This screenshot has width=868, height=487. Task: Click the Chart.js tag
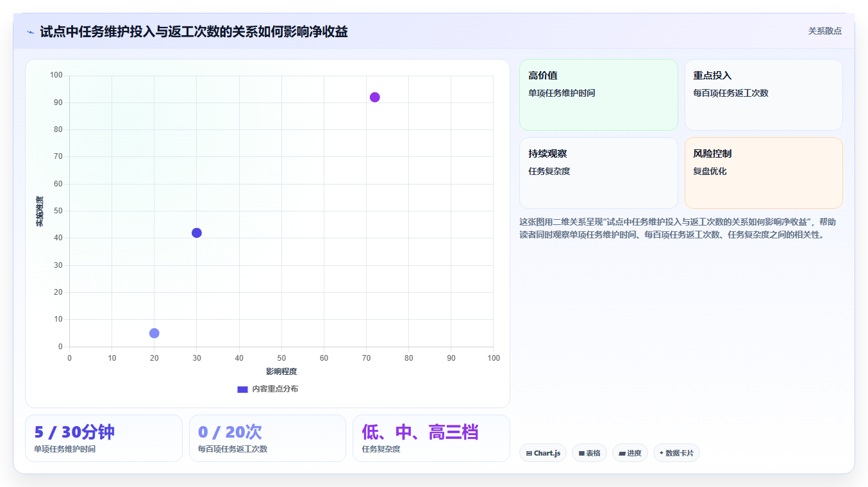[x=543, y=453]
